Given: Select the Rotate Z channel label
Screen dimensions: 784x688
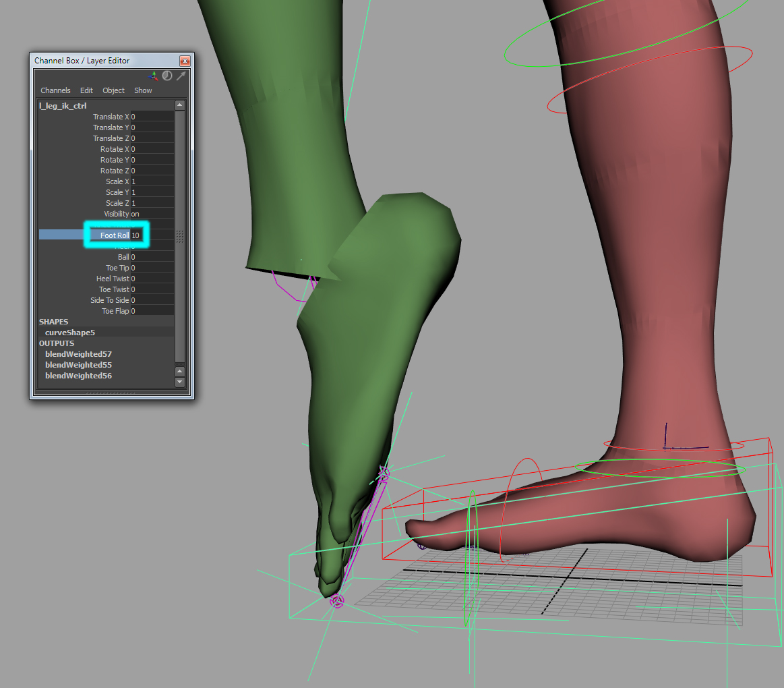Looking at the screenshot, I should coord(115,171).
